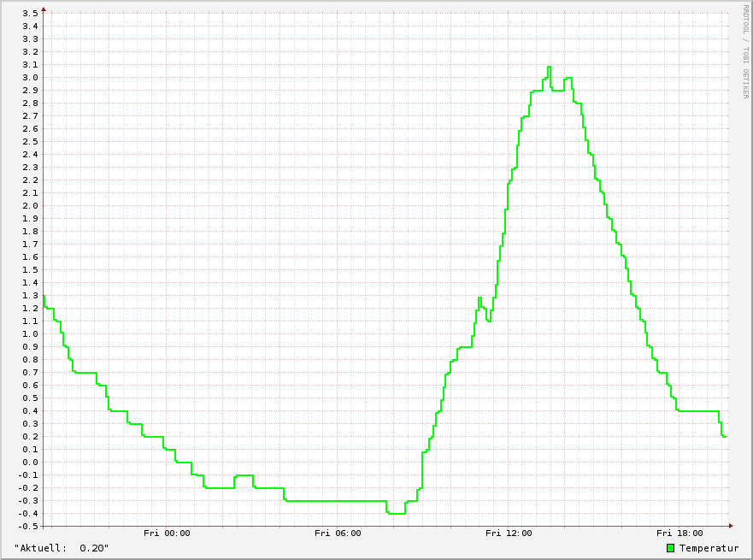Click the Fri 06:00 time axis label
The image size is (753, 560).
click(x=338, y=533)
